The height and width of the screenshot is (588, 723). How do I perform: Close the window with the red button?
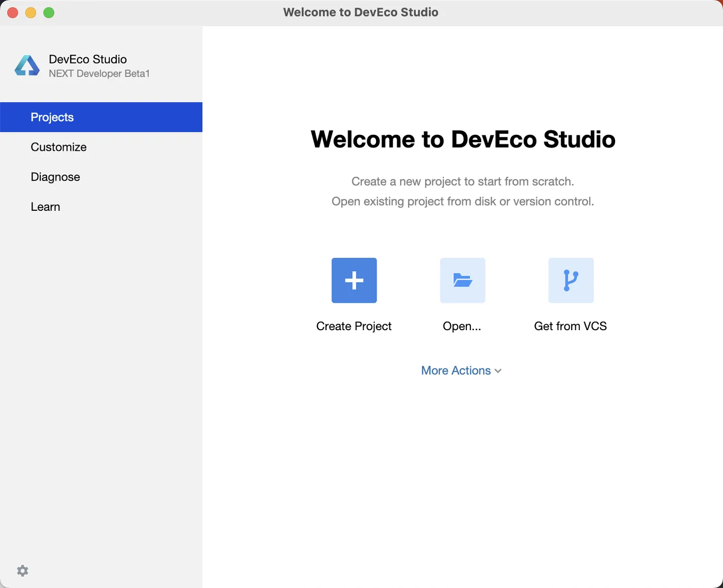(13, 12)
